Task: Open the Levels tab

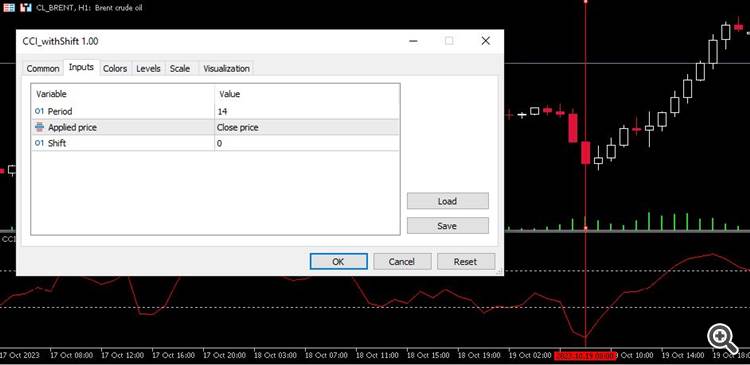Action: (x=148, y=68)
